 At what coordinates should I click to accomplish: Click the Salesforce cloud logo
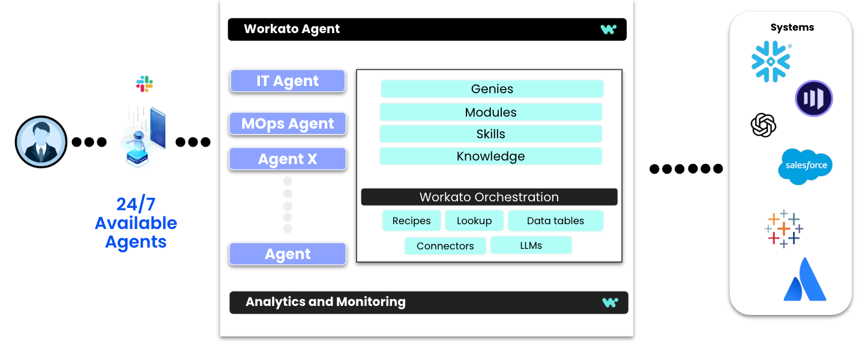[x=805, y=165]
